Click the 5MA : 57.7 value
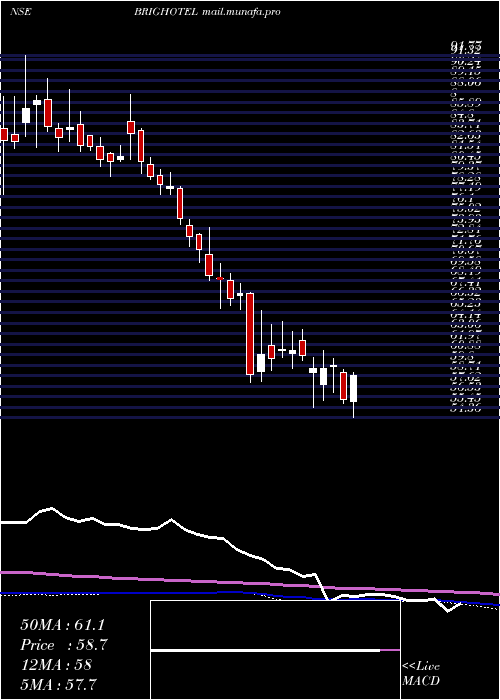The height and width of the screenshot is (700, 500). (x=58, y=684)
